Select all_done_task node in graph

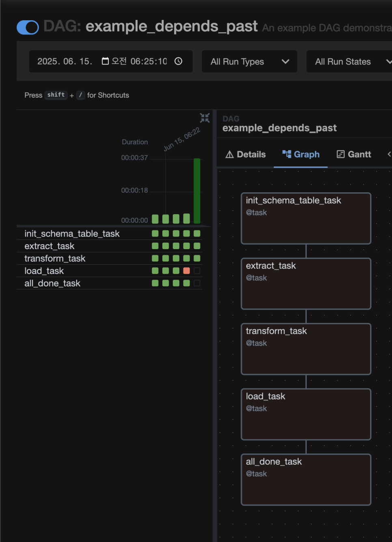(306, 480)
